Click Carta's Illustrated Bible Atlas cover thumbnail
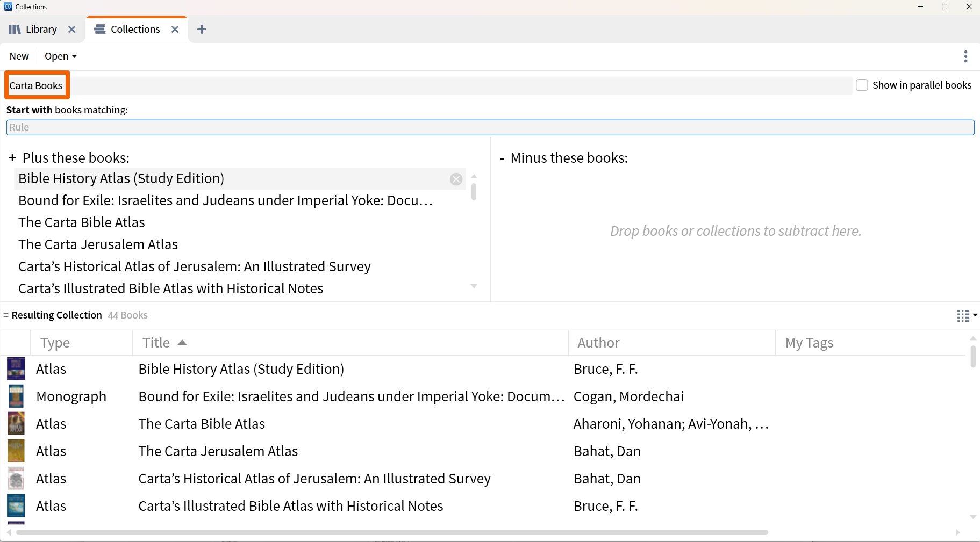Viewport: 980px width, 542px height. [x=16, y=506]
